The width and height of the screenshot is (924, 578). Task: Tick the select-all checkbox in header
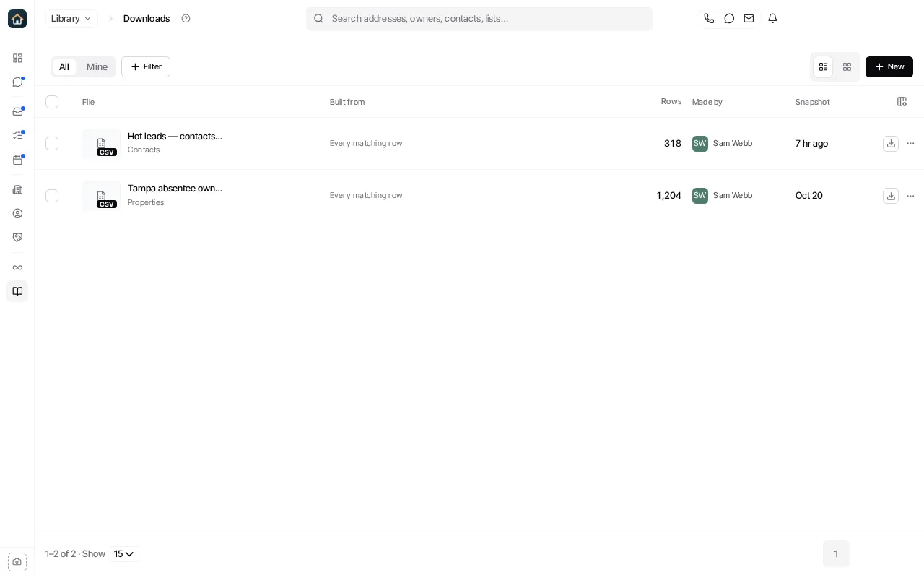(x=52, y=102)
